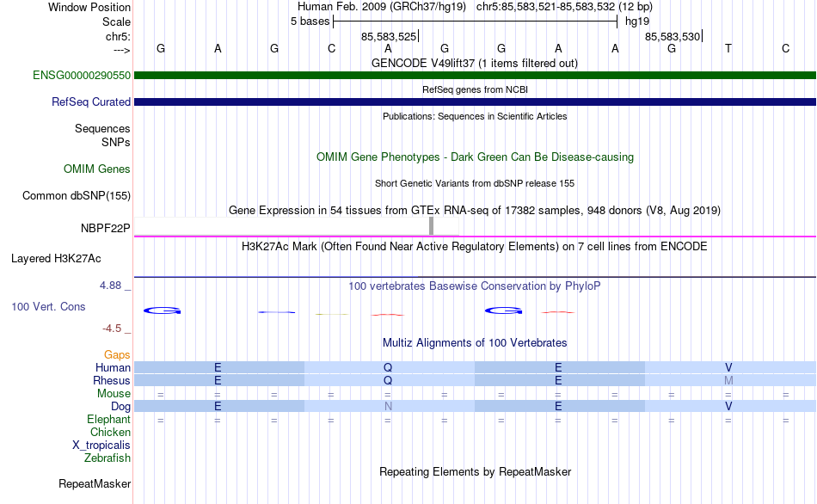
Task: Click the gray NBPF22P expression bar
Action: pos(431,225)
